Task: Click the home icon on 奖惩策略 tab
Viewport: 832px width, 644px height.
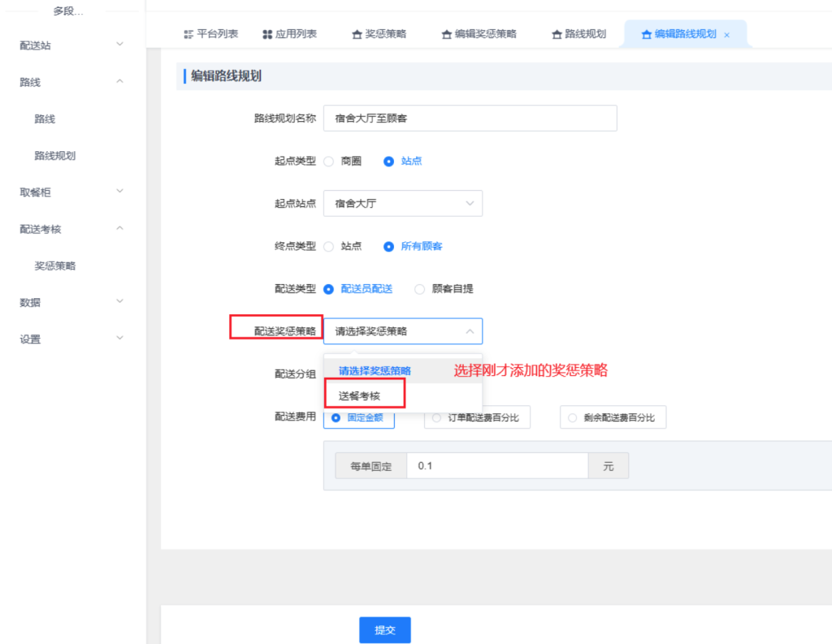Action: (357, 34)
